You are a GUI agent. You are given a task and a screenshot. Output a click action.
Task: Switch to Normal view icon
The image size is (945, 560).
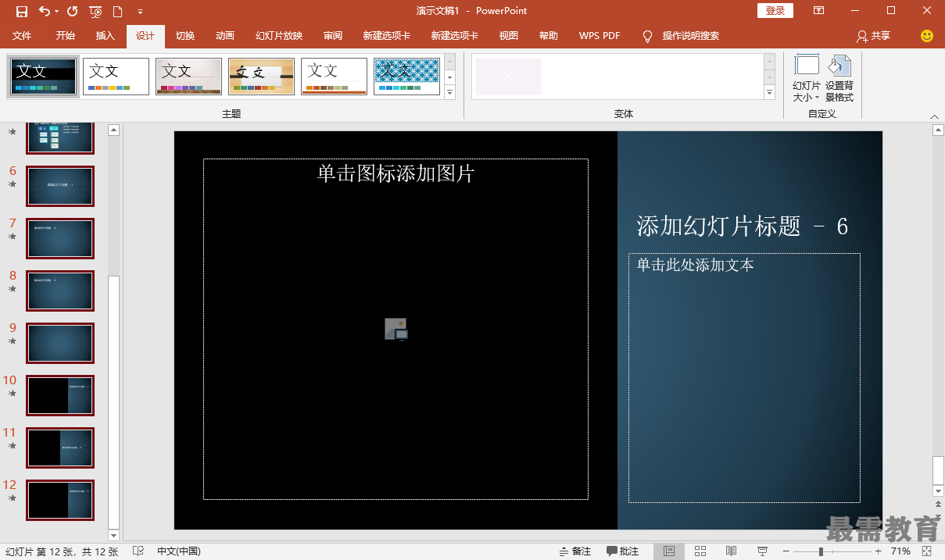point(669,551)
